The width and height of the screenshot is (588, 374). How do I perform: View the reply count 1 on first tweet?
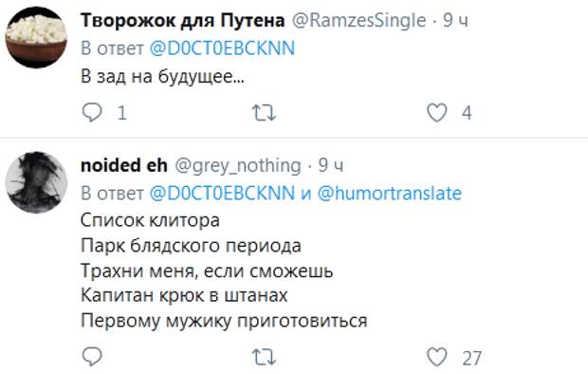[x=121, y=113]
